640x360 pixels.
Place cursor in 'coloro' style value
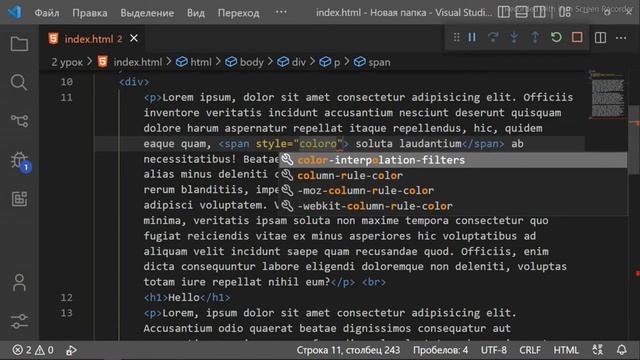click(318, 144)
